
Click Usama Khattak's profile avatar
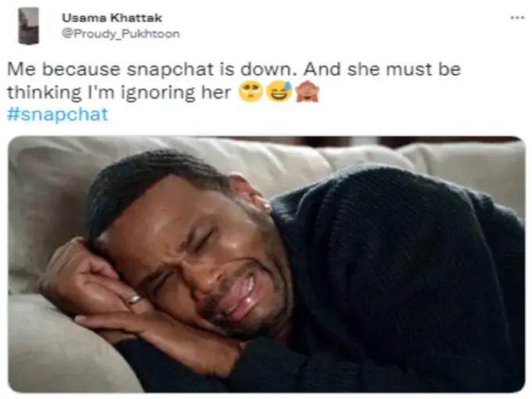pyautogui.click(x=28, y=26)
